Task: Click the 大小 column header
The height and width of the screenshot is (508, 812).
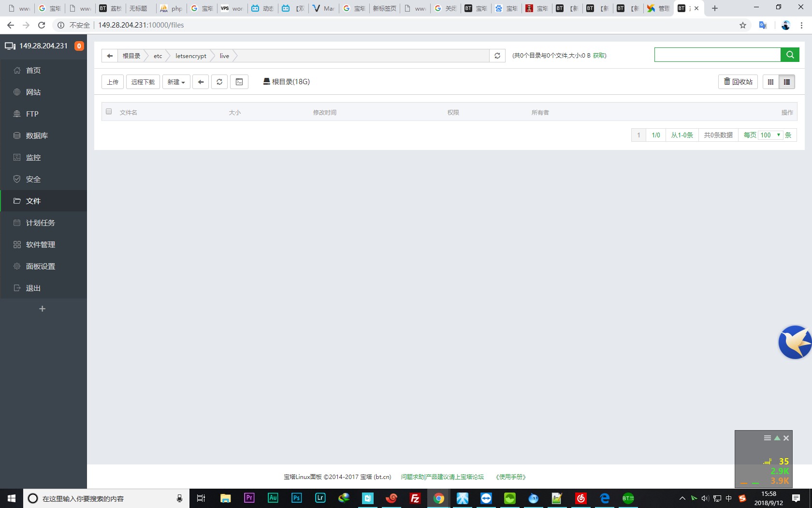Action: 235,112
